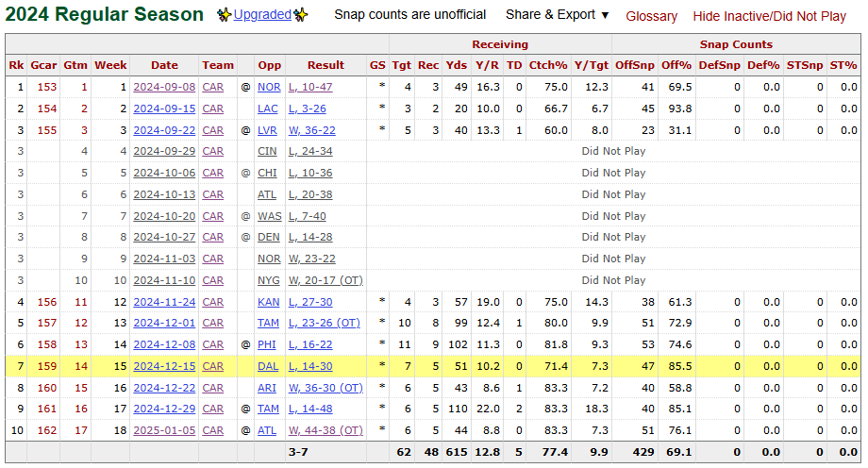Sort by STSnp column header
Screen dimensions: 868x468
[805, 65]
